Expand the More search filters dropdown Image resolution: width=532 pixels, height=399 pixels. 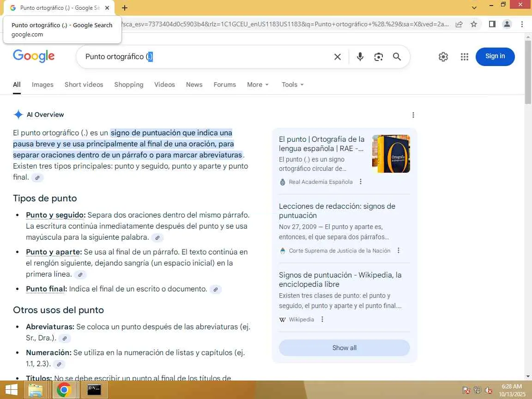[258, 85]
